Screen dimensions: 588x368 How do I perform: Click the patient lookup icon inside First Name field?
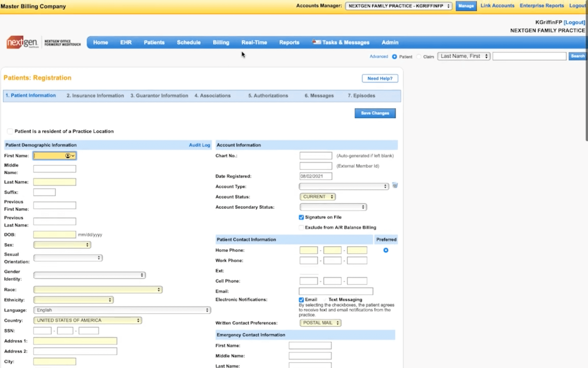point(68,156)
